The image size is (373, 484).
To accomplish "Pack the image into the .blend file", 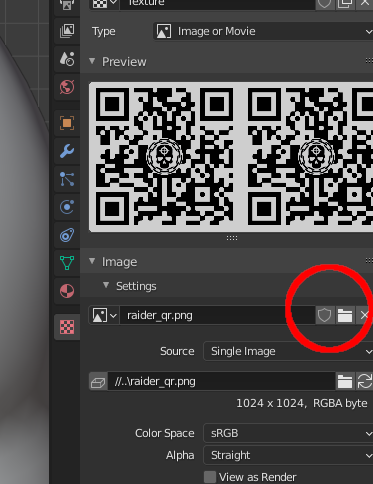I will click(98, 381).
